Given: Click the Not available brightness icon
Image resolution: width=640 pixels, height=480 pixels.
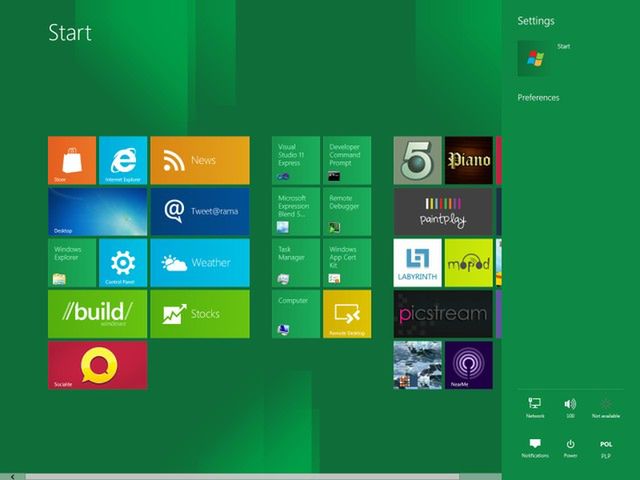Looking at the screenshot, I should point(606,408).
